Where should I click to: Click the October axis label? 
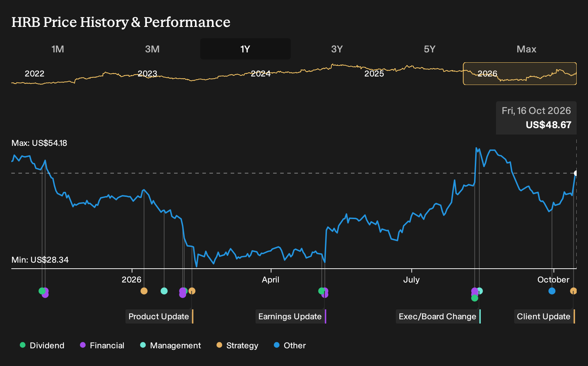point(553,280)
